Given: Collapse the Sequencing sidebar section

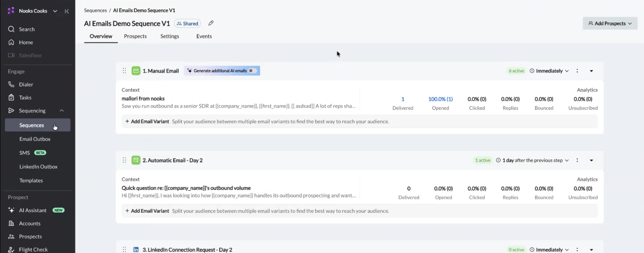Looking at the screenshot, I should point(62,111).
